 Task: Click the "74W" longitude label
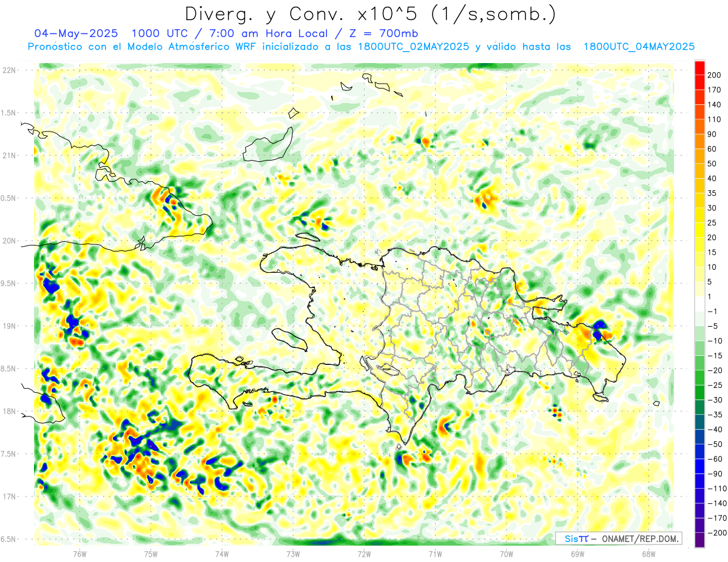[x=222, y=554]
